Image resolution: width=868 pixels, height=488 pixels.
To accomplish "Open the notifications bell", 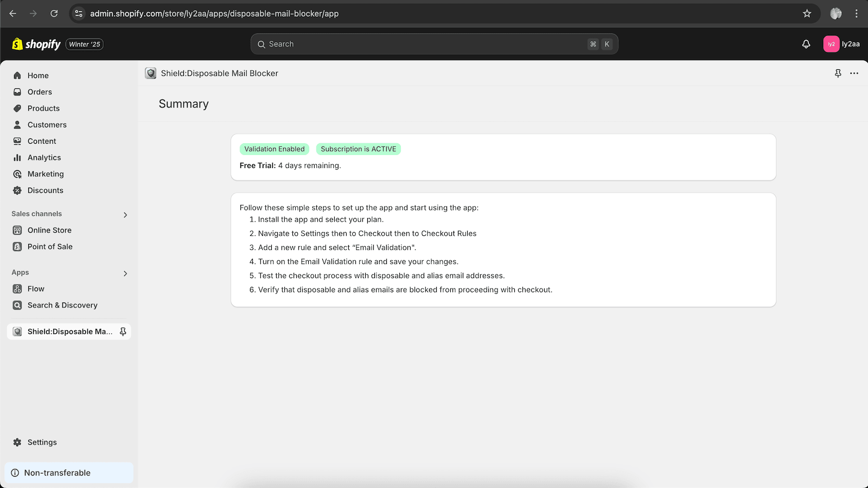I will coord(806,44).
